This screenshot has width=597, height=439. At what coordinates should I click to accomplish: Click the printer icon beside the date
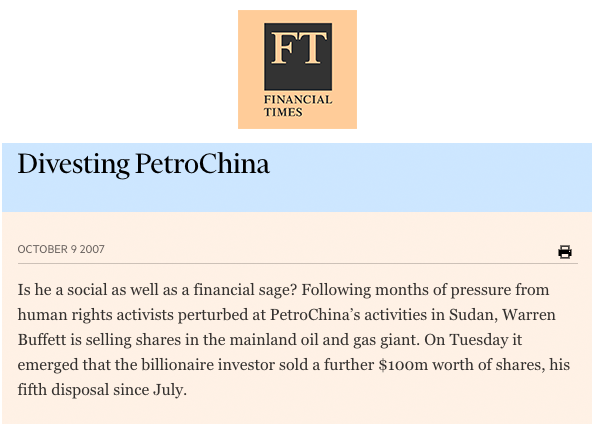tap(565, 252)
